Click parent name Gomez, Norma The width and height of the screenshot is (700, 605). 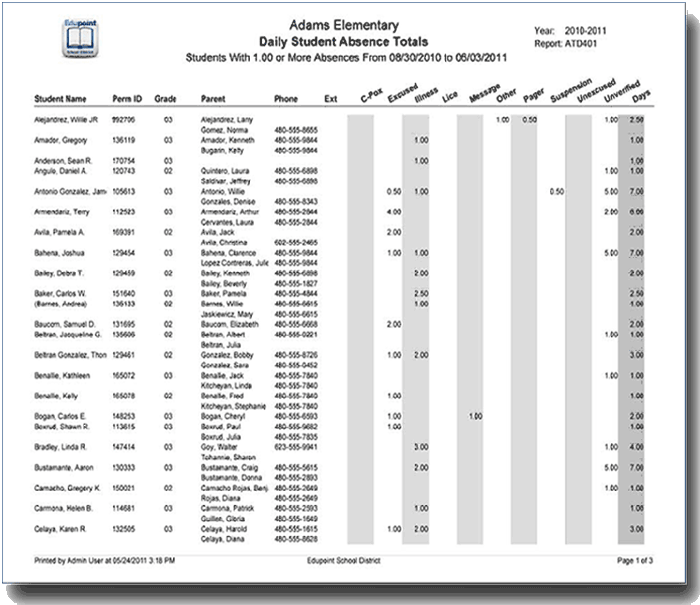224,130
